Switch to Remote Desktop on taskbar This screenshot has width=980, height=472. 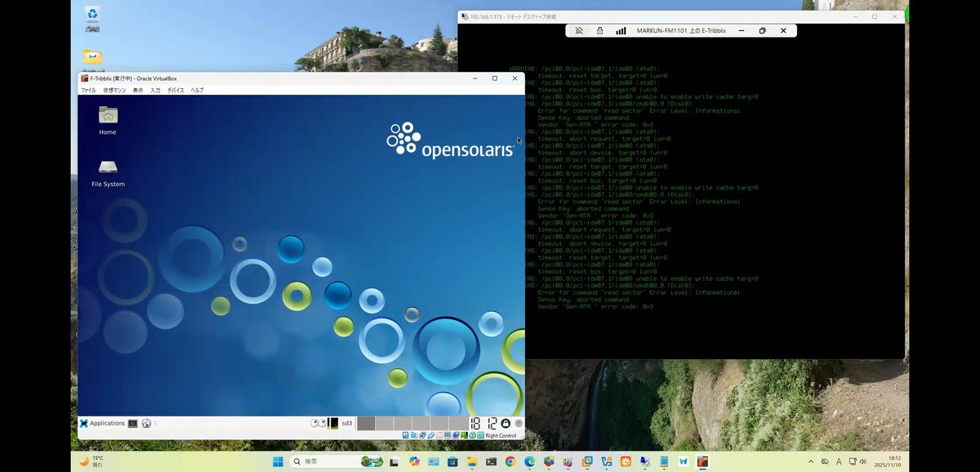pos(644,461)
